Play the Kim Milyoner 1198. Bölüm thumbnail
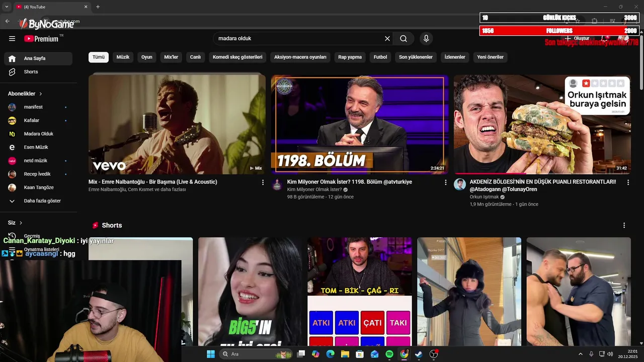 point(360,124)
